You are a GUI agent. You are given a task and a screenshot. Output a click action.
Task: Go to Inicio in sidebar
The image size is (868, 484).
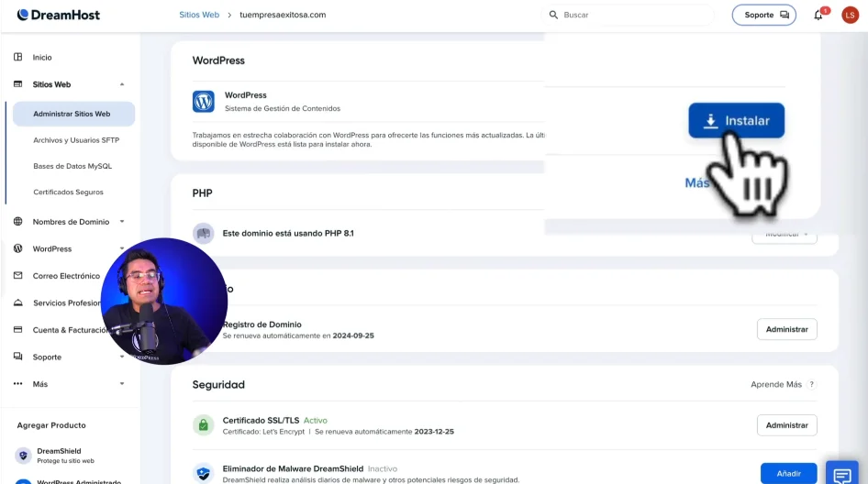coord(42,58)
